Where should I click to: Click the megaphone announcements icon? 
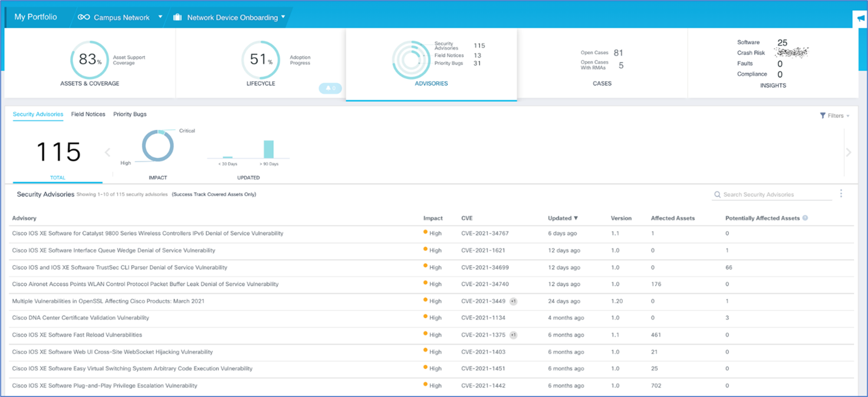(860, 19)
